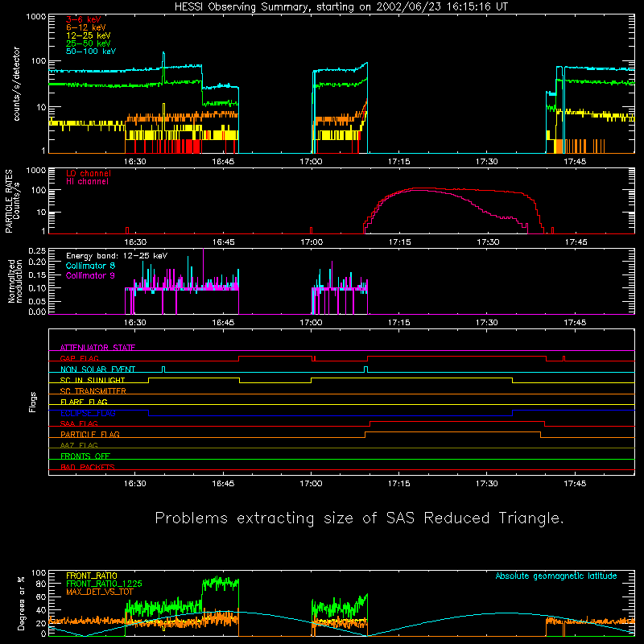Click the dim olive flag label above FRONTS_OFF
The height and width of the screenshot is (644, 644).
79,445
